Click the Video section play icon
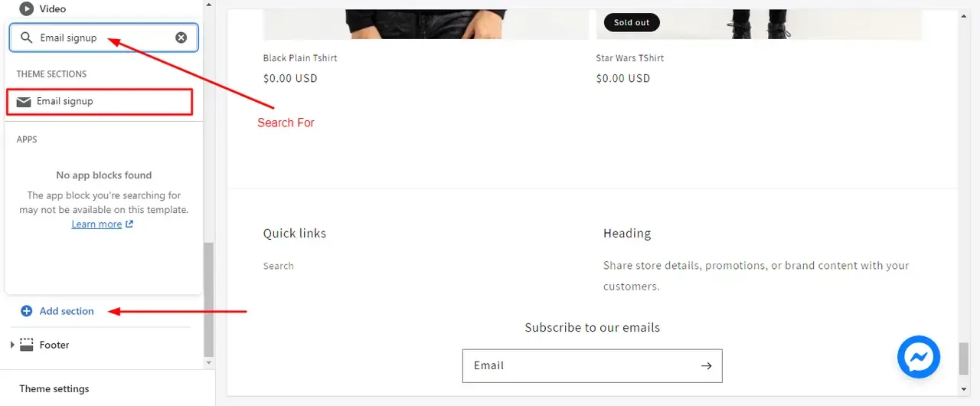980x406 pixels. click(27, 9)
